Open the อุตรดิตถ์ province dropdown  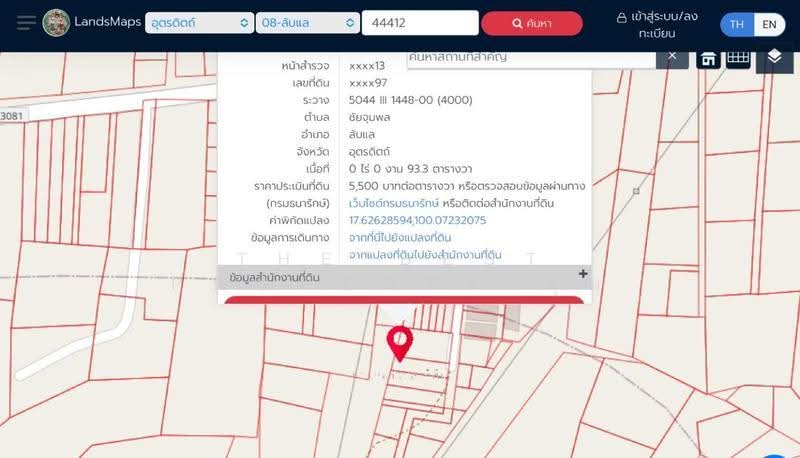pyautogui.click(x=199, y=23)
